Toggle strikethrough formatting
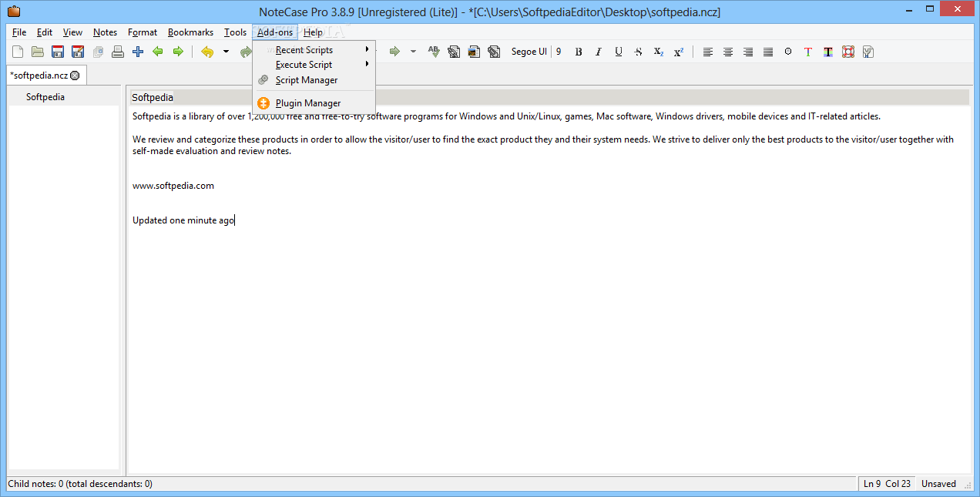Screen dimensions: 980x497 [639, 52]
